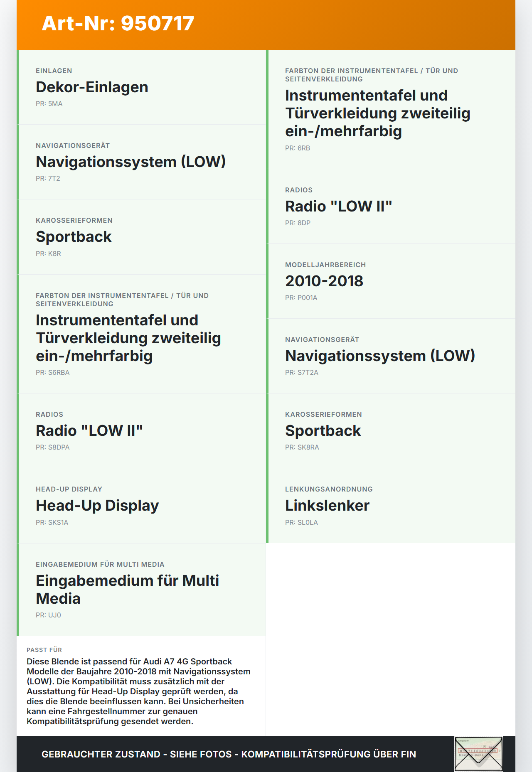532x772 pixels.
Task: Click the 2010-2018 Modelljahrbereich card
Action: click(391, 281)
